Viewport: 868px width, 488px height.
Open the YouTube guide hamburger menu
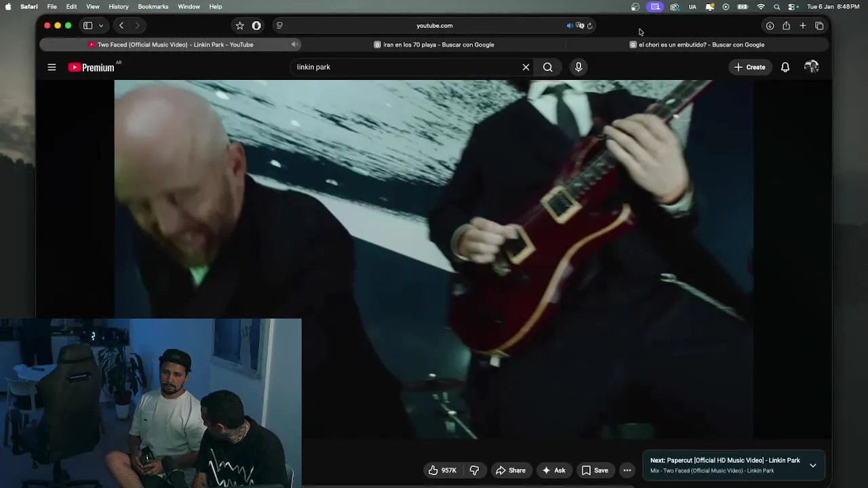[x=52, y=67]
